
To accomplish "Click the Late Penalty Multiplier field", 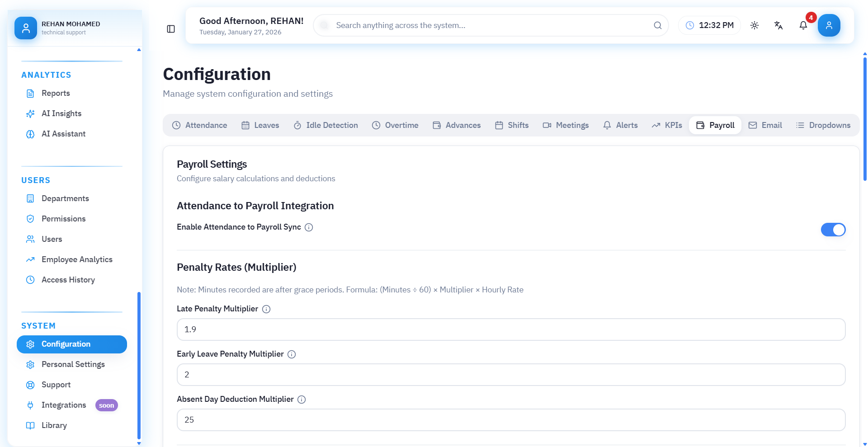I will pyautogui.click(x=511, y=329).
